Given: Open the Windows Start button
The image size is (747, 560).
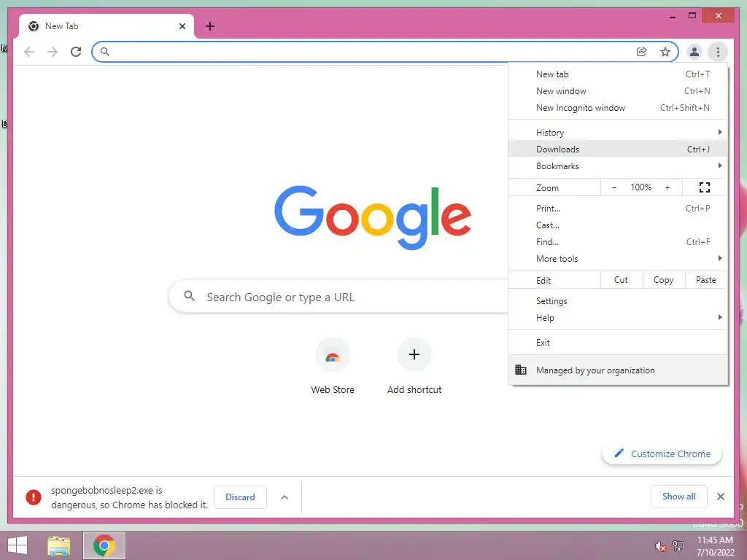Looking at the screenshot, I should [x=18, y=545].
